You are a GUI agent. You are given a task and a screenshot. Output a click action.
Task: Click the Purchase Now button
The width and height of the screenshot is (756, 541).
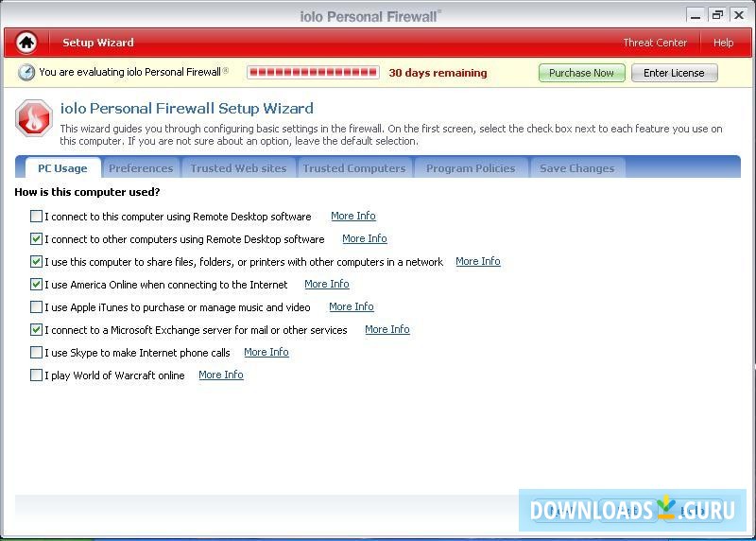[581, 73]
